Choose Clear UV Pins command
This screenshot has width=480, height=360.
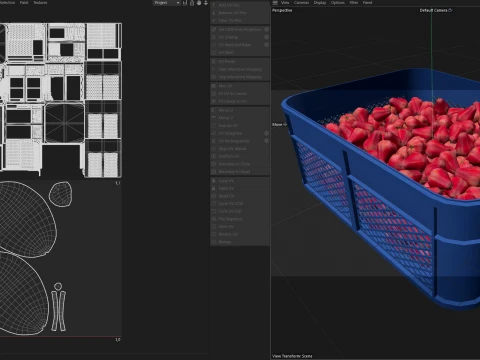tap(240, 21)
